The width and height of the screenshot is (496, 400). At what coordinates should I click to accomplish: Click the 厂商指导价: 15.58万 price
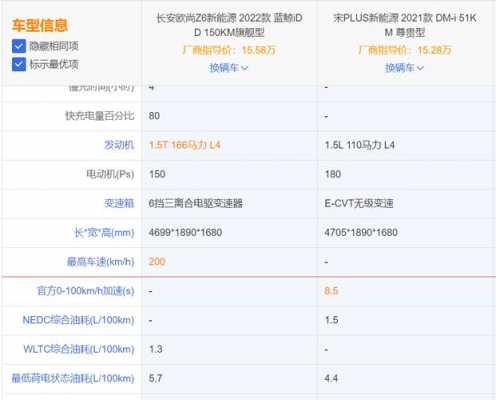click(229, 50)
